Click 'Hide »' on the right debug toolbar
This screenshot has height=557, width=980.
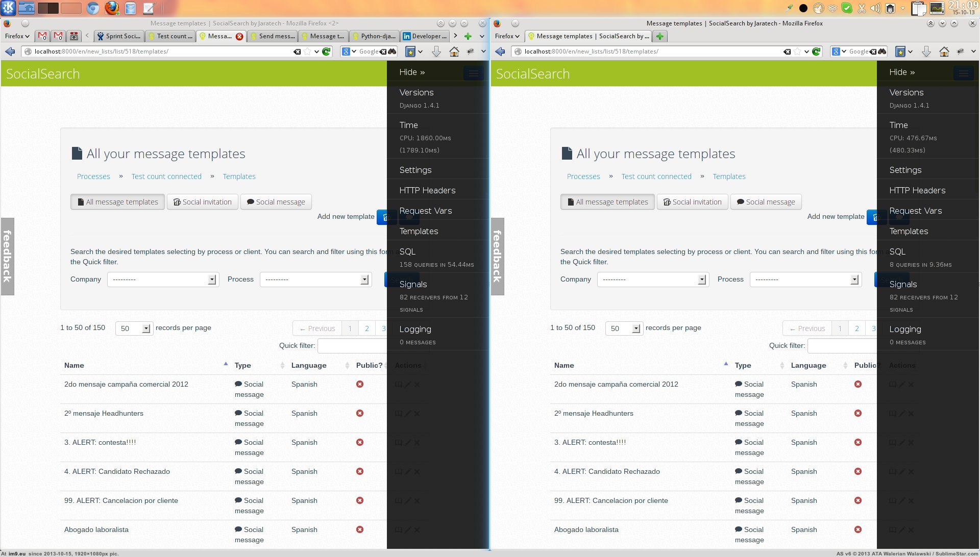tap(902, 72)
